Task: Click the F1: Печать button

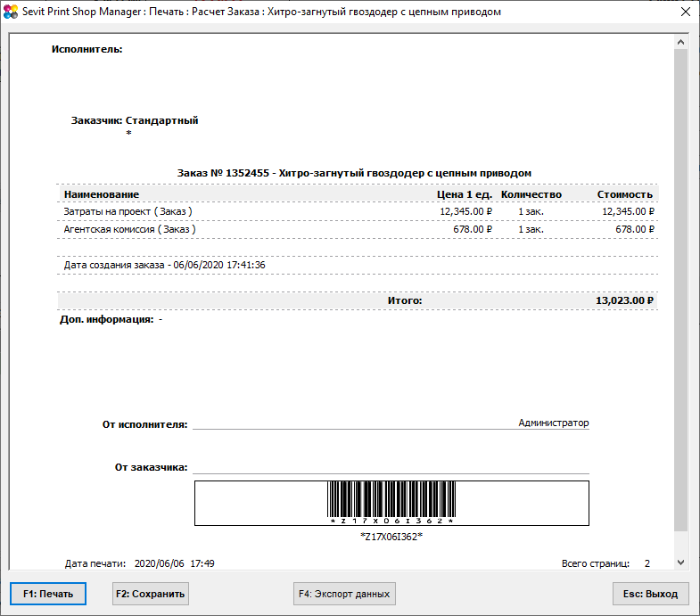Action: click(x=48, y=594)
